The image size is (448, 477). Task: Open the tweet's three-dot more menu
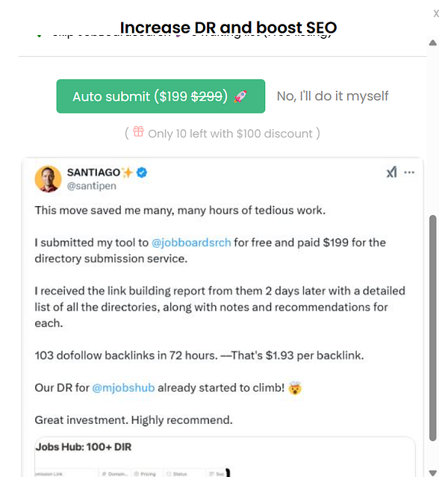click(409, 172)
